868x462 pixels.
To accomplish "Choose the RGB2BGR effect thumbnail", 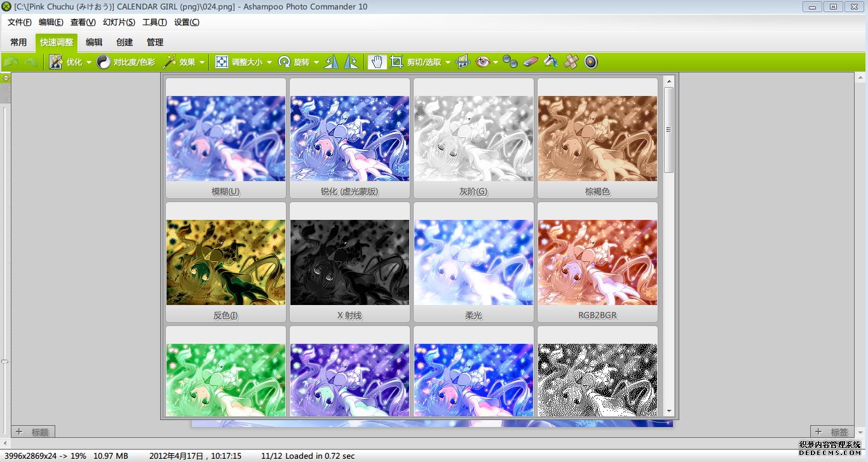I will point(597,262).
